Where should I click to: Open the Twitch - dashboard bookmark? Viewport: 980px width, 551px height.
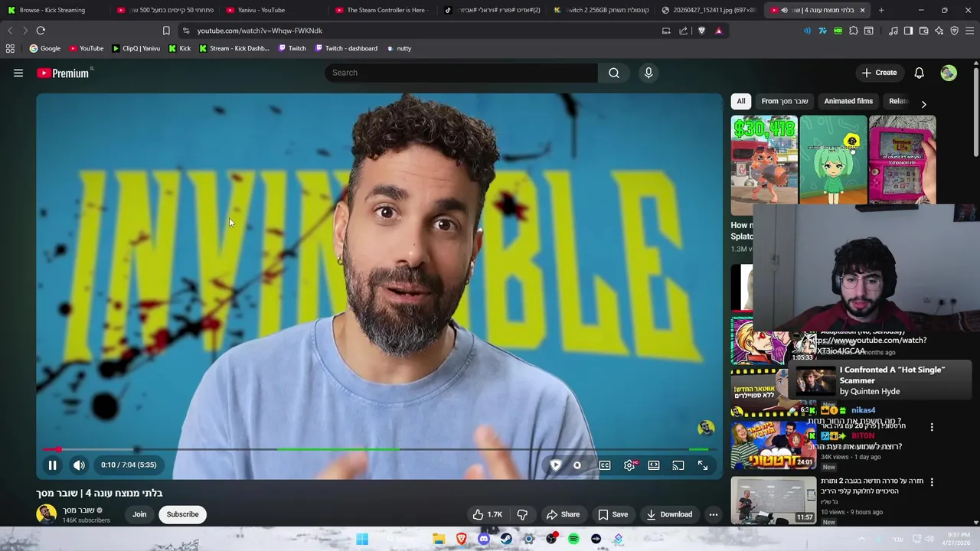[x=345, y=48]
